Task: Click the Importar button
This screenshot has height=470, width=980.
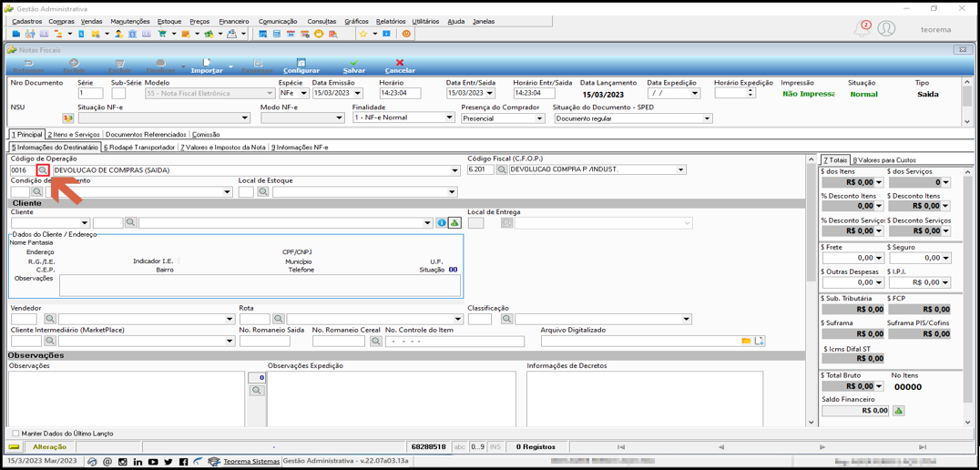Action: pyautogui.click(x=207, y=66)
